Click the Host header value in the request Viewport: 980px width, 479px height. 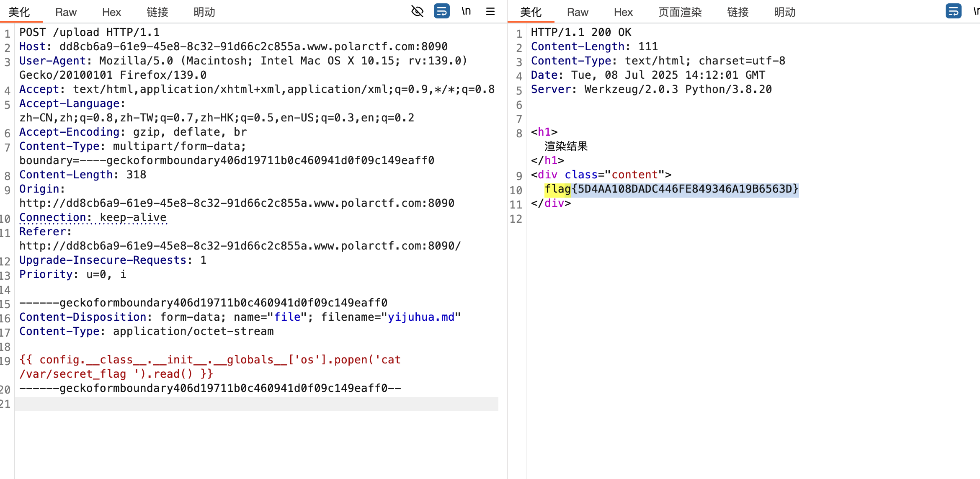[x=253, y=46]
